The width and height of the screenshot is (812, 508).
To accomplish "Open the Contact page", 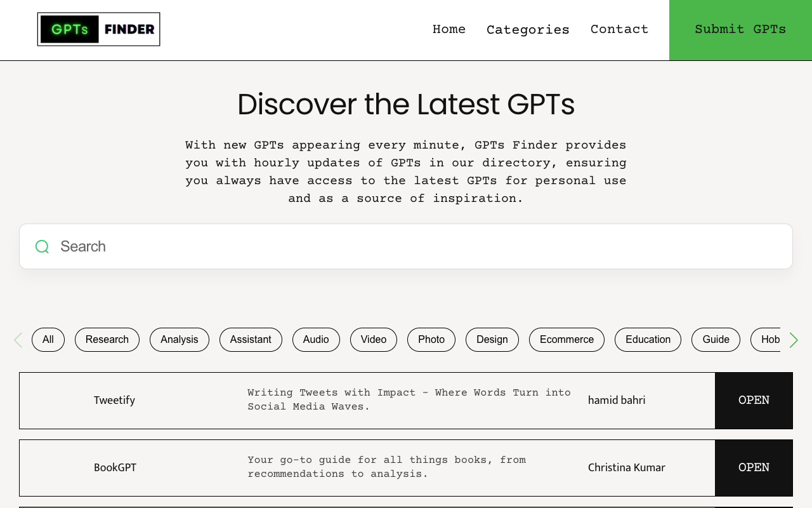I will point(619,29).
